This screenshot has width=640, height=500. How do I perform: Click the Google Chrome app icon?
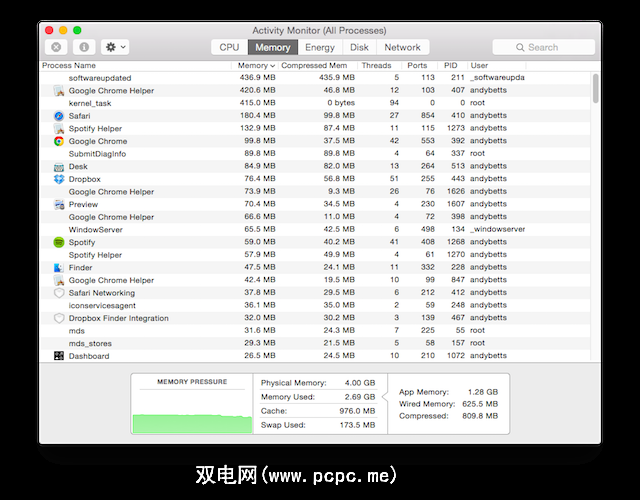tap(59, 141)
